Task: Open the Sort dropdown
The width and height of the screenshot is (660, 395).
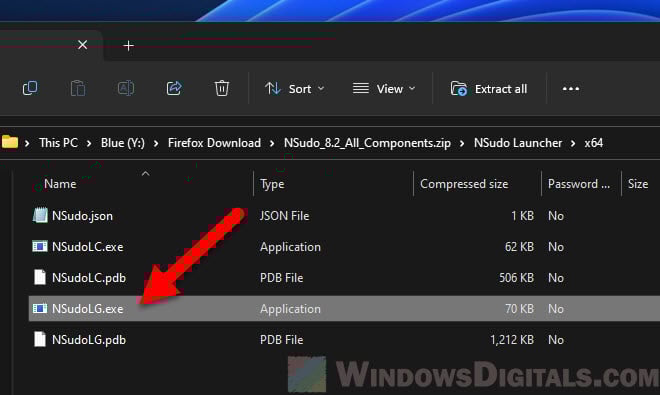Action: point(295,89)
